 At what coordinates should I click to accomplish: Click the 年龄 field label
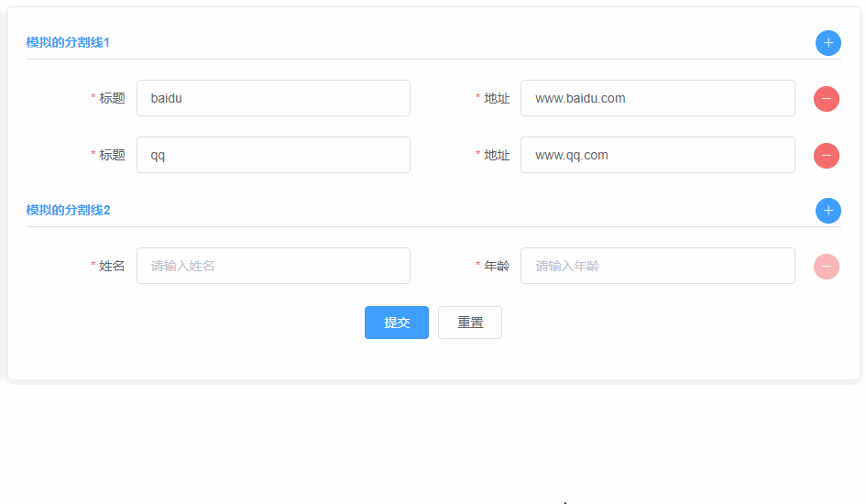(497, 266)
